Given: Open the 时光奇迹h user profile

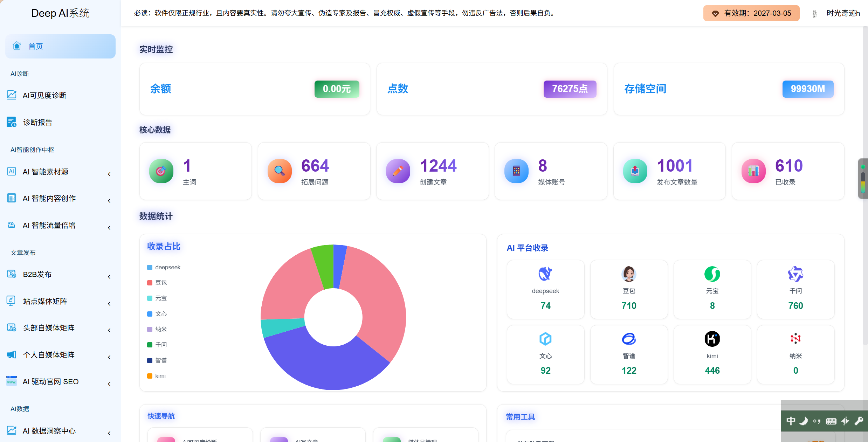Looking at the screenshot, I should (843, 13).
